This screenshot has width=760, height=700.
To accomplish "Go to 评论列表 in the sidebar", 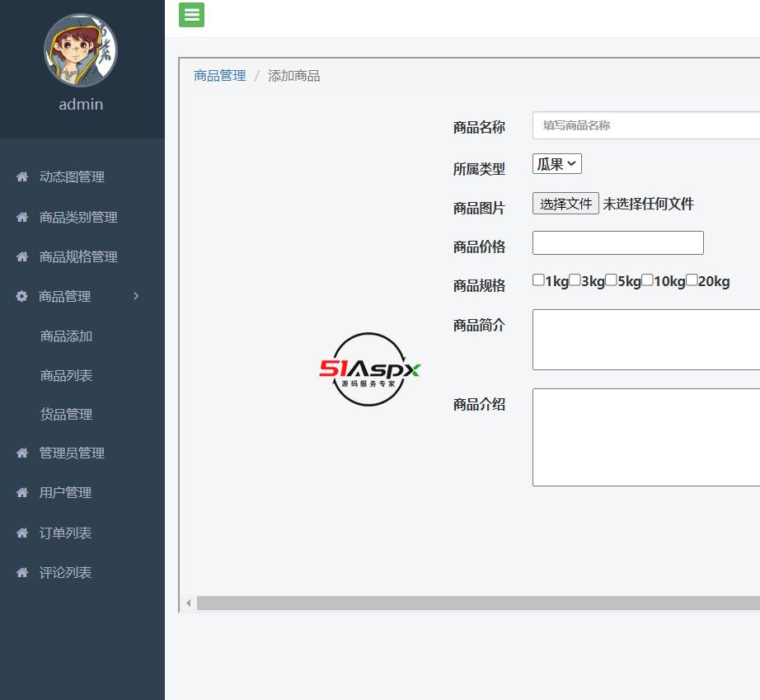I will click(x=66, y=572).
